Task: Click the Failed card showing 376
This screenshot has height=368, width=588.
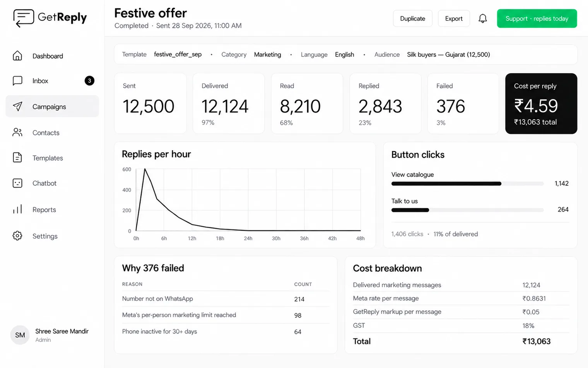Action: [x=463, y=103]
